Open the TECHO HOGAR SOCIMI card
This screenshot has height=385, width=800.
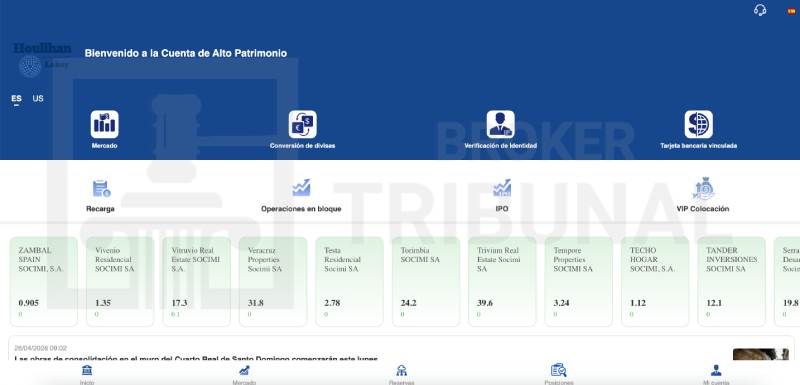[x=655, y=281]
